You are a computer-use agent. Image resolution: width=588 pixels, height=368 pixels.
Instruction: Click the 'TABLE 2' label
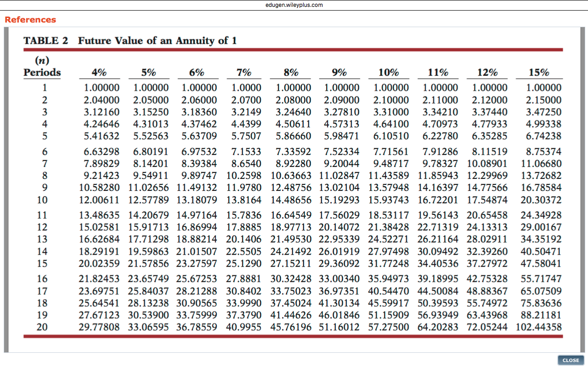coord(46,40)
